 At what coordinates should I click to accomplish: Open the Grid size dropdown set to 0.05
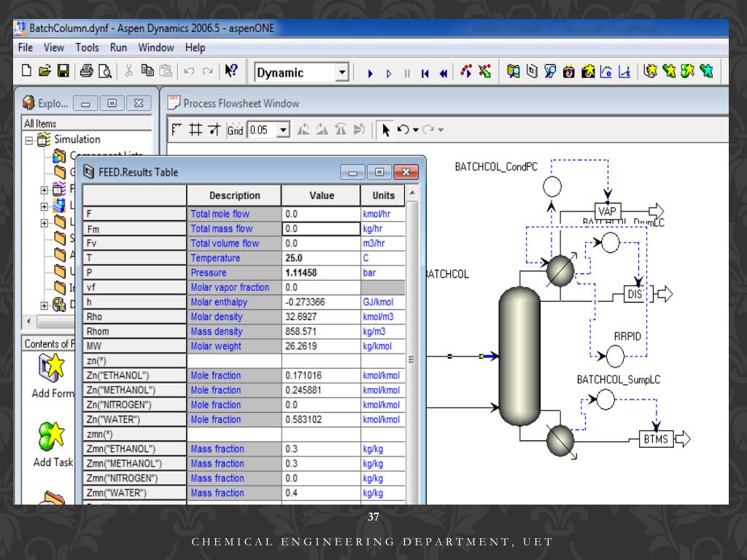coord(283,130)
